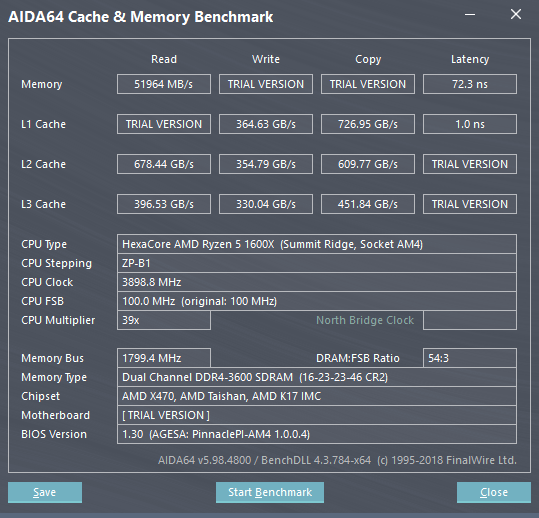
Task: Start Benchmark button click
Action: point(270,492)
